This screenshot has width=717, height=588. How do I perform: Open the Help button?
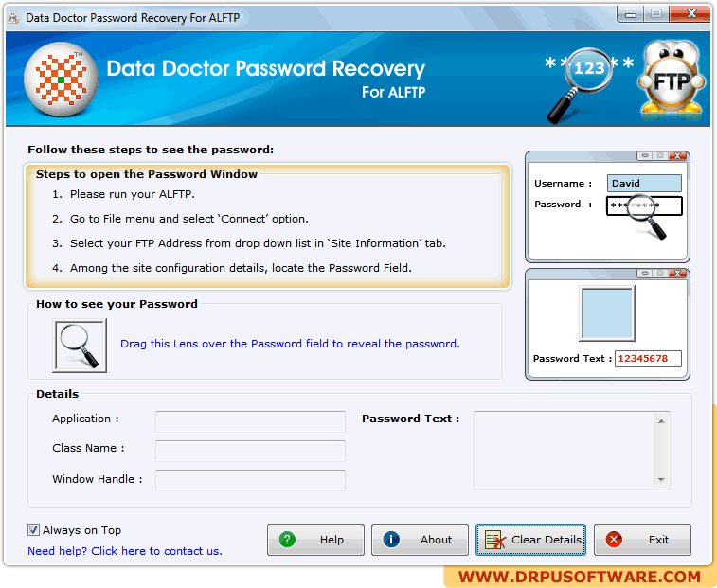[315, 540]
